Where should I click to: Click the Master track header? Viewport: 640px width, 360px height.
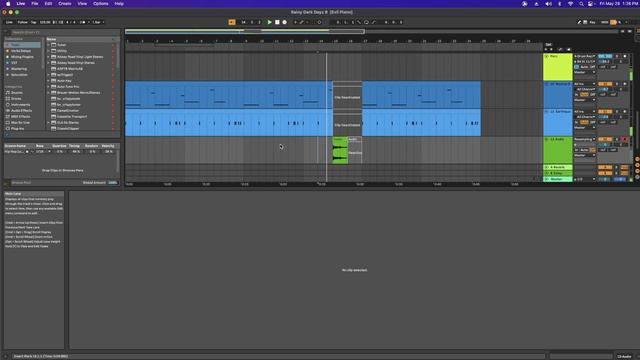point(558,179)
